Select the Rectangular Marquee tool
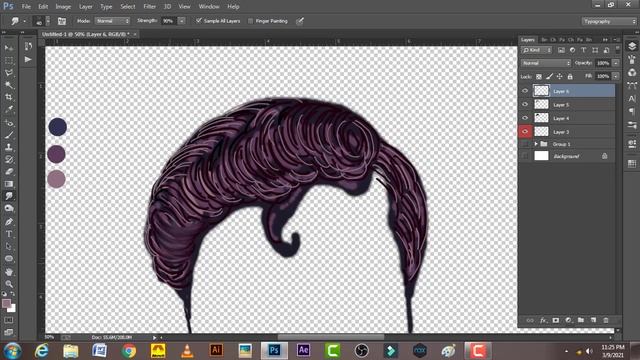The width and height of the screenshot is (640, 360). pos(9,60)
